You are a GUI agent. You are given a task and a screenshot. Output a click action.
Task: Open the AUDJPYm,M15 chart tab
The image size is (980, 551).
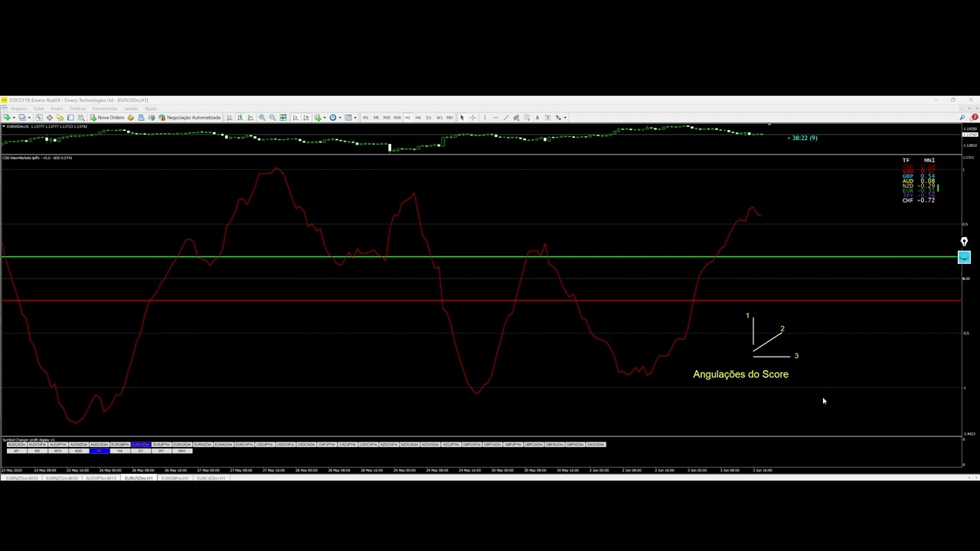pyautogui.click(x=101, y=478)
